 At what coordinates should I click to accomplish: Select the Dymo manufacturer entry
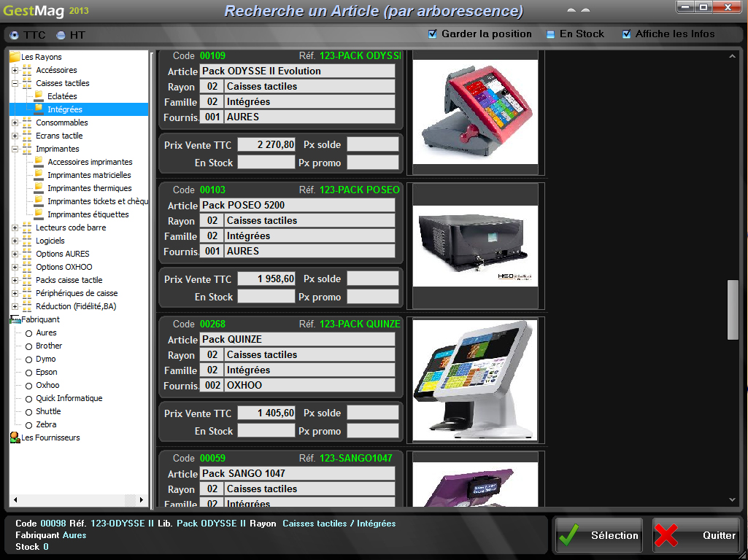(x=46, y=359)
